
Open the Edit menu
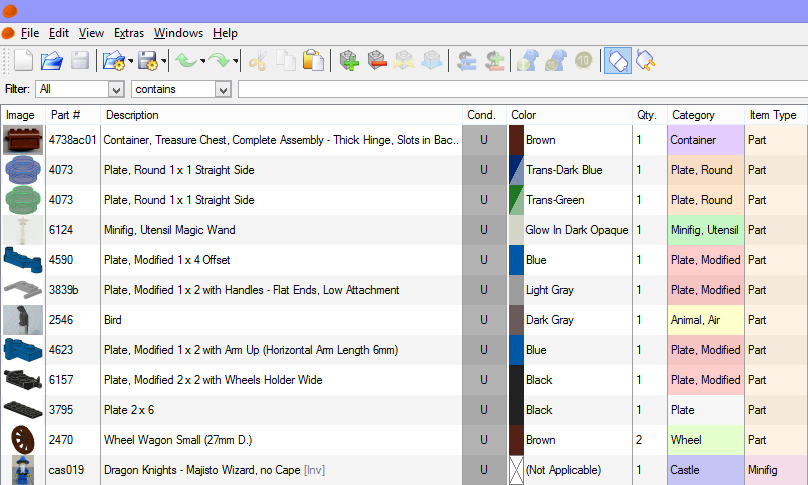[59, 33]
